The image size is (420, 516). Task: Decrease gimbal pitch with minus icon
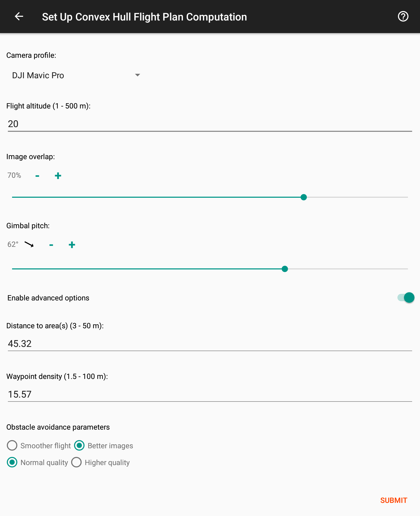tap(51, 245)
